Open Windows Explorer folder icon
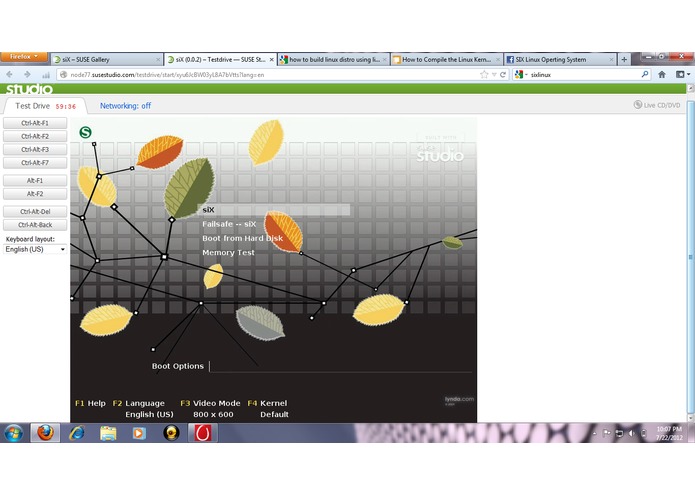This screenshot has width=695, height=494. [x=108, y=433]
